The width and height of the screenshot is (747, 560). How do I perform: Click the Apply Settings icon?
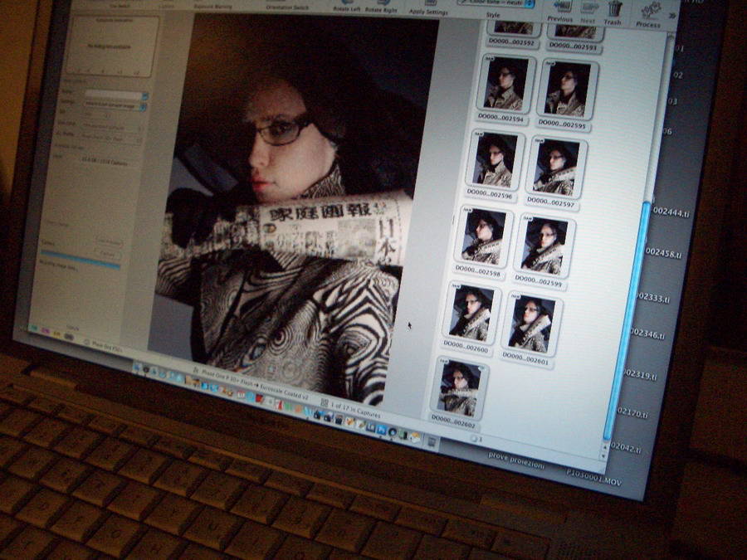tap(428, 7)
